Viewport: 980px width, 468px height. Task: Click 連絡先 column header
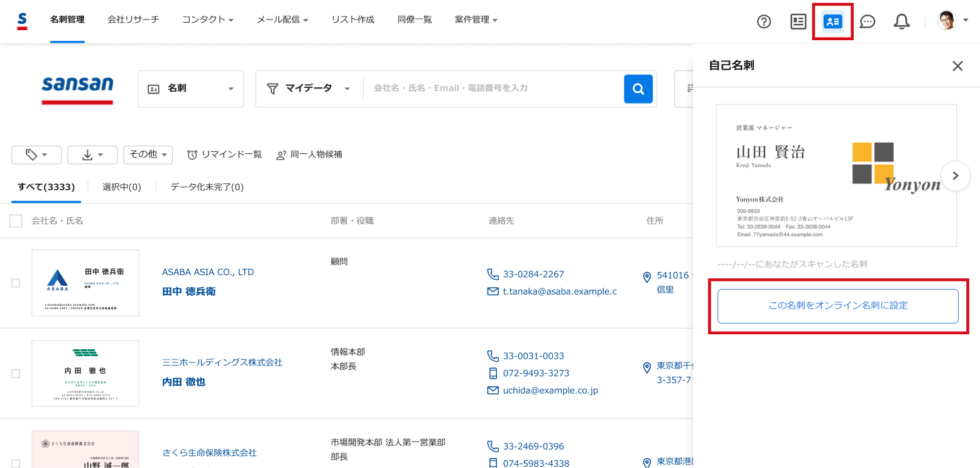point(501,221)
